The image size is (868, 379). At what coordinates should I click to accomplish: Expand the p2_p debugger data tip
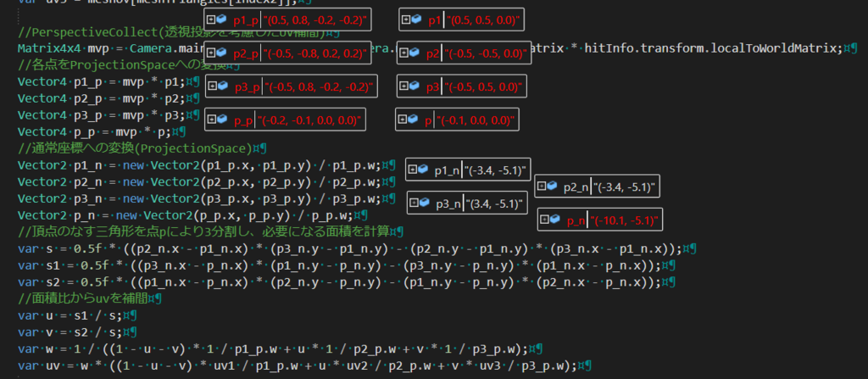click(x=210, y=53)
